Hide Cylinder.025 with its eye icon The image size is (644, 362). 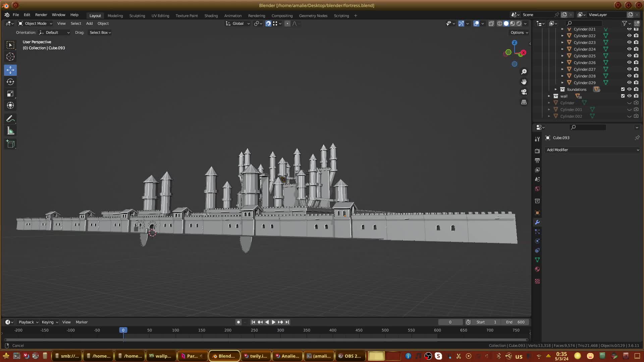629,56
